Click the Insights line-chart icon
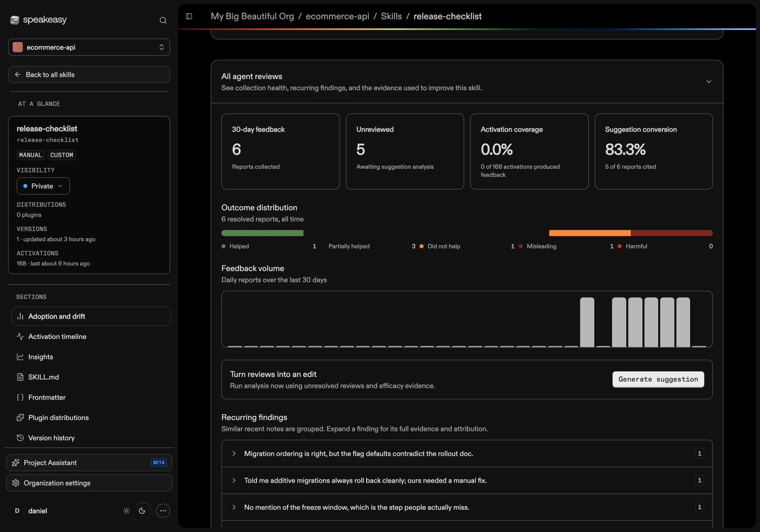Screen dimensions: 760x532 [20, 356]
